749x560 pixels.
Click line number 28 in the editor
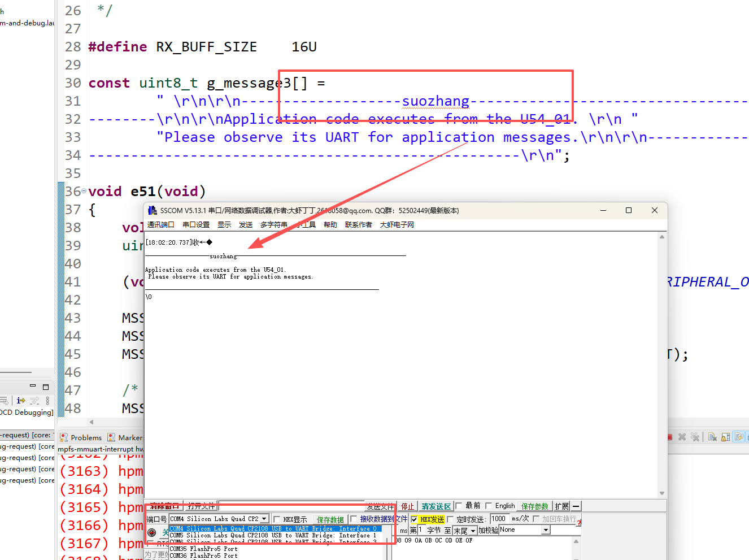tap(73, 47)
